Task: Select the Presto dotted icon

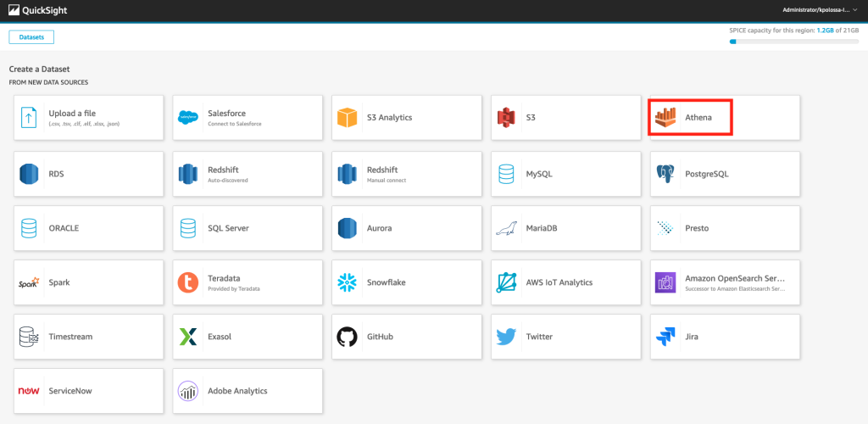Action: (x=665, y=228)
